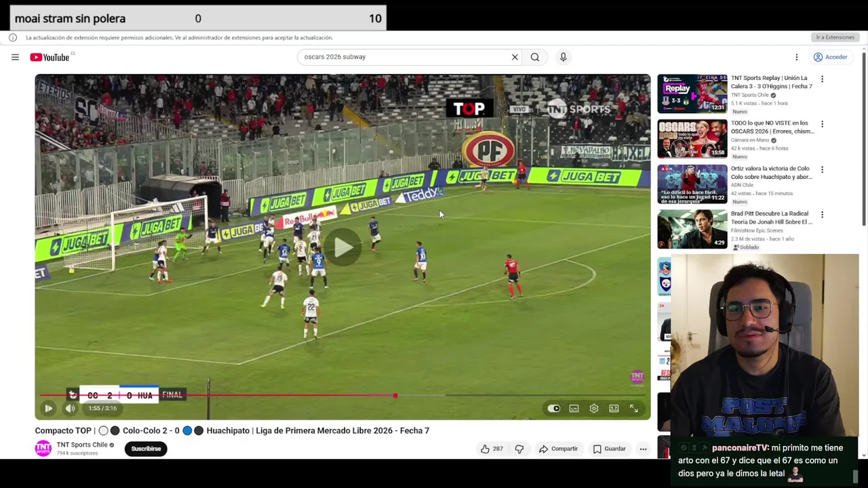Screen dimensions: 868x488
Task: Open more actions ellipsis below video
Action: pos(643,449)
